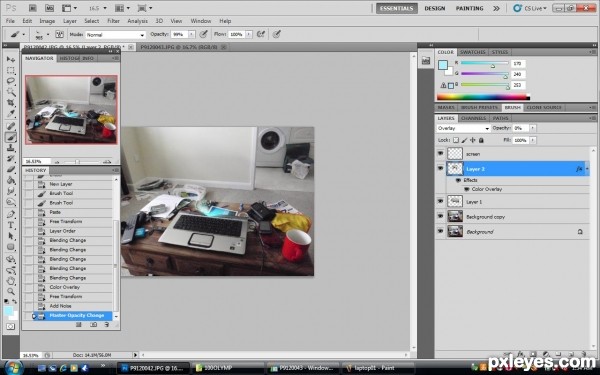The height and width of the screenshot is (375, 600).
Task: Toggle Effects visibility under Layer 2
Action: 458,180
